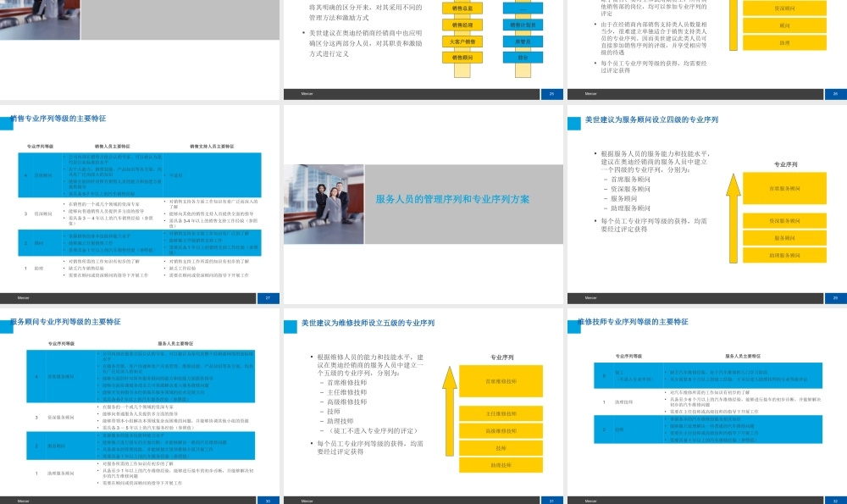Open slide 美世建议为维修技师设立五级的专业序列
The image size is (847, 504).
tap(423, 407)
